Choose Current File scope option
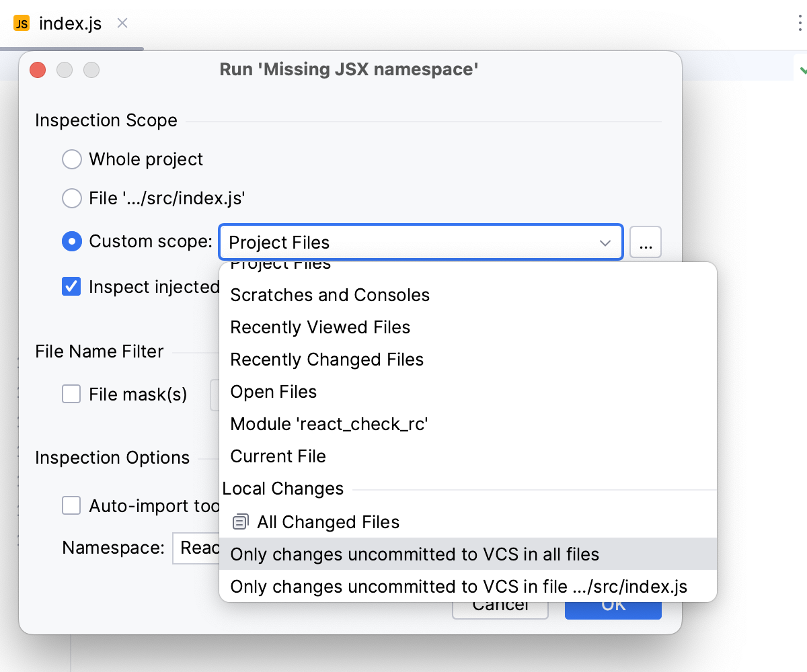Viewport: 807px width, 672px height. pos(278,456)
